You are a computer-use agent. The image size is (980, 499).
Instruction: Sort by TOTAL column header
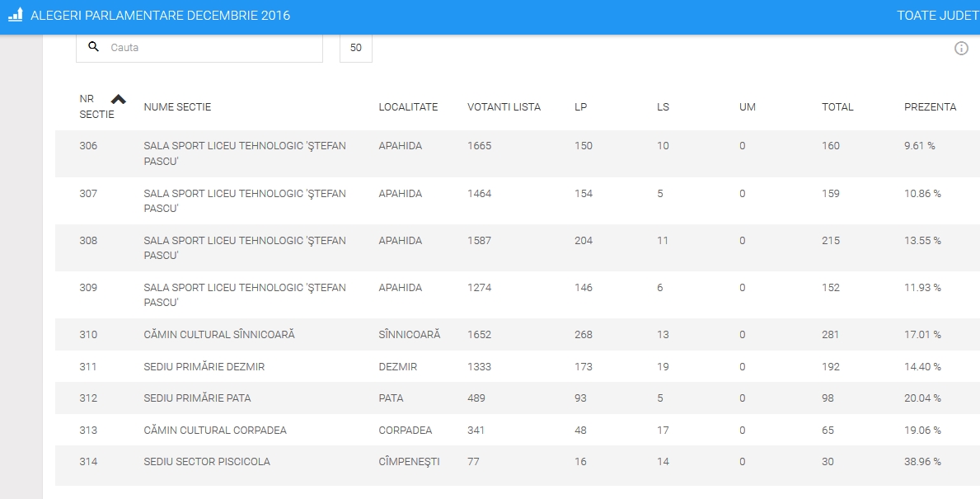pos(837,107)
